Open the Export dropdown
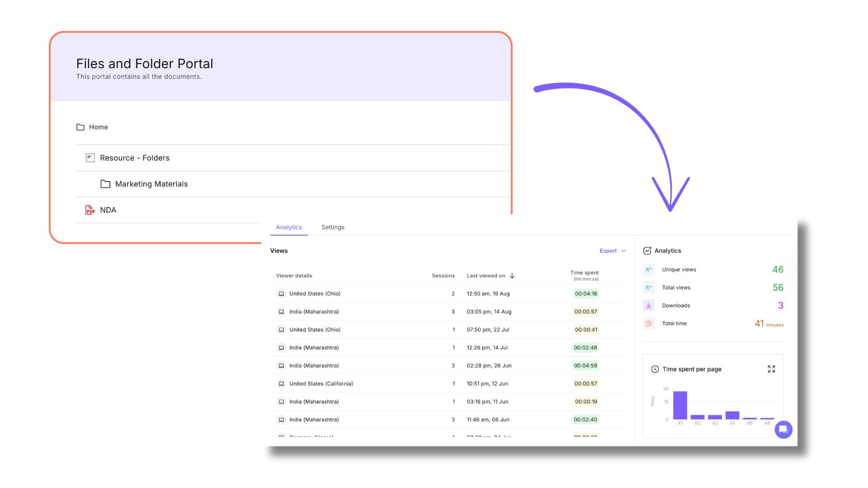This screenshot has width=868, height=488. click(x=612, y=250)
